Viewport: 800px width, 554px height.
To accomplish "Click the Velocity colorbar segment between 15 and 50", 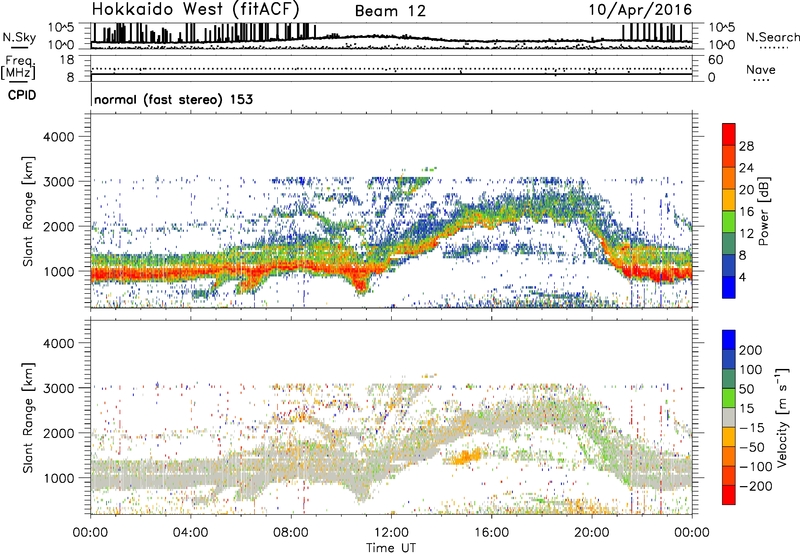I will [729, 398].
